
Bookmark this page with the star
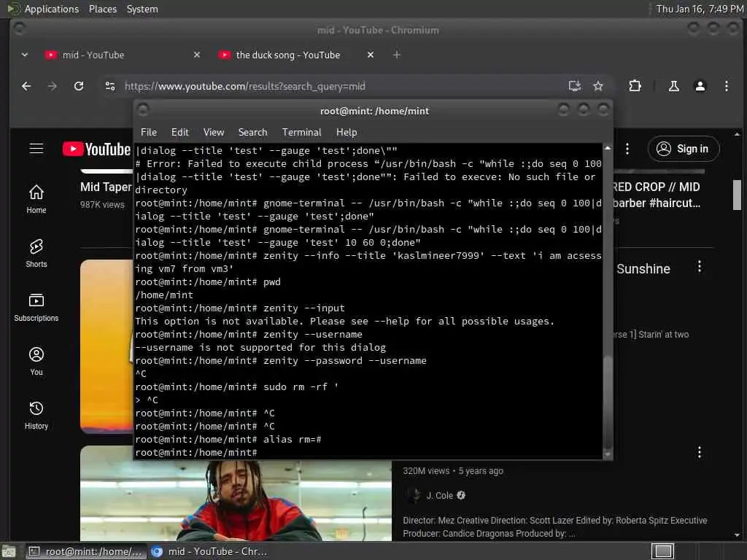click(598, 86)
